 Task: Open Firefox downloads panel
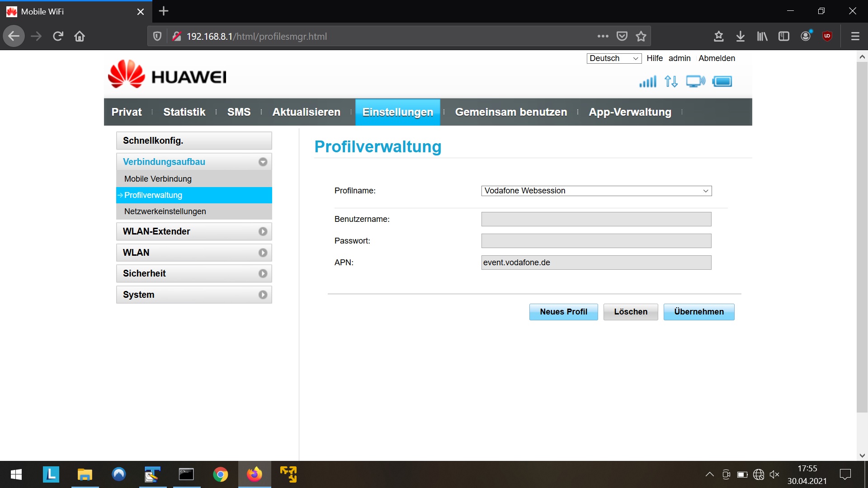(x=741, y=36)
